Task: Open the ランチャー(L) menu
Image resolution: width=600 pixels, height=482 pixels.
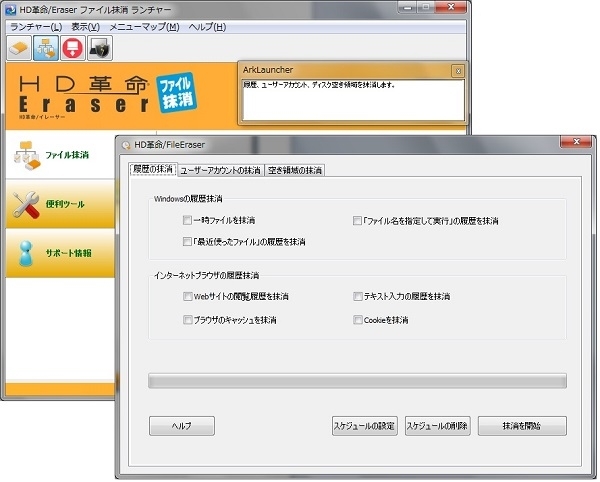Action: click(x=36, y=27)
